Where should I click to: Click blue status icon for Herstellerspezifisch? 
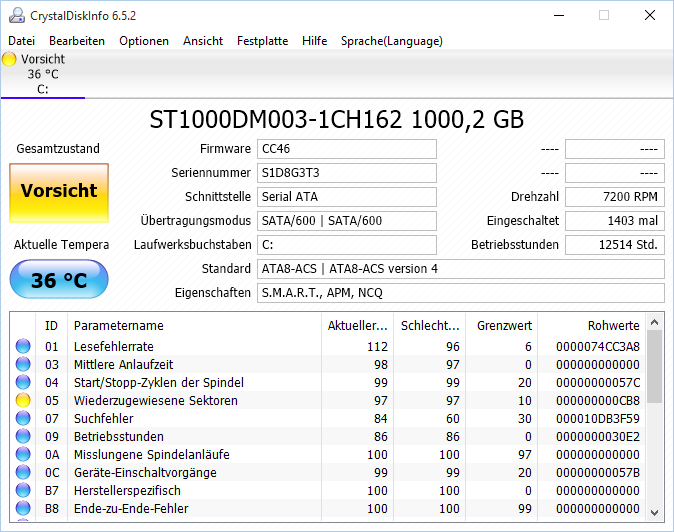point(23,491)
